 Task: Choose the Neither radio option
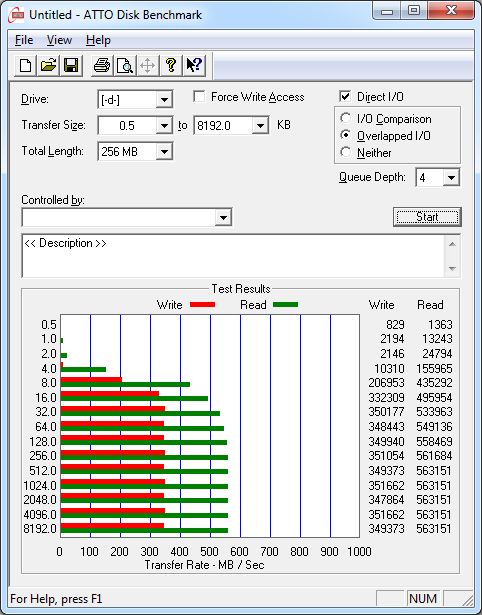(346, 152)
